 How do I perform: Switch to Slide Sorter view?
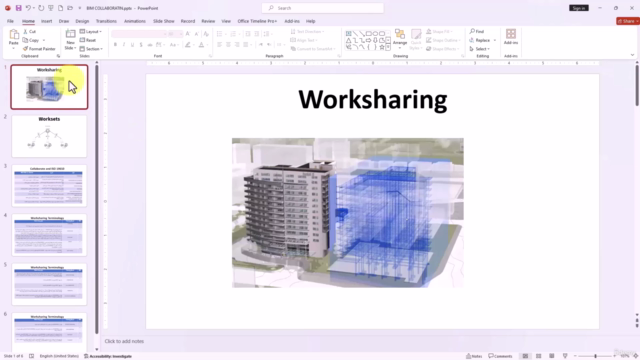point(538,356)
